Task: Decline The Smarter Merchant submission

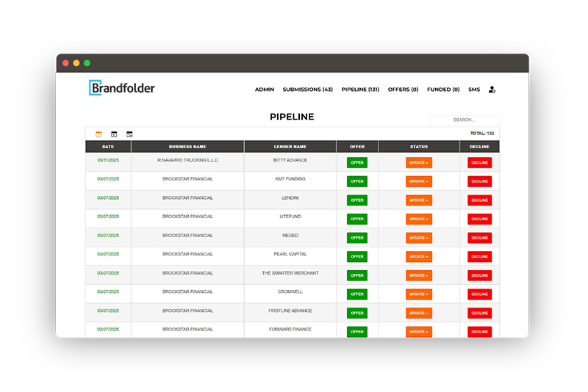Action: point(480,275)
